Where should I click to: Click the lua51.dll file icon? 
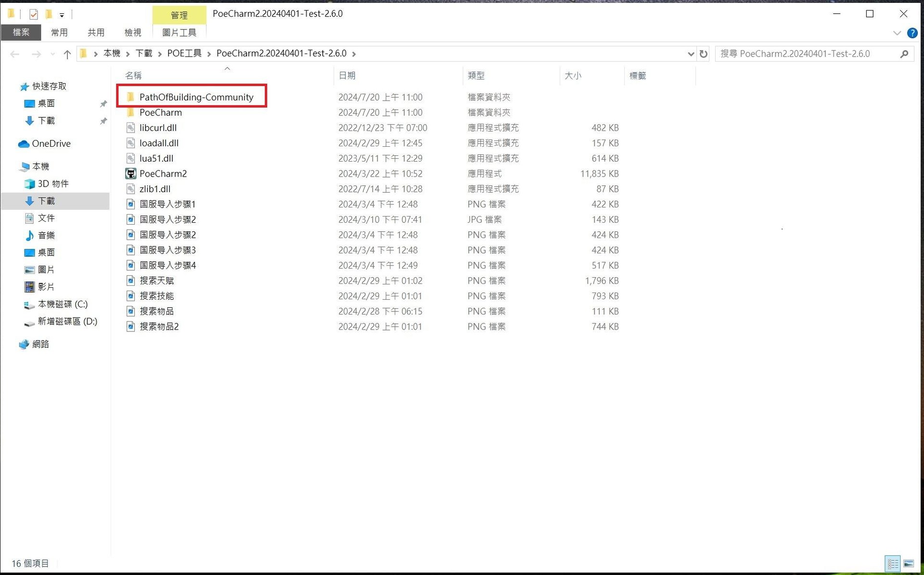tap(130, 158)
